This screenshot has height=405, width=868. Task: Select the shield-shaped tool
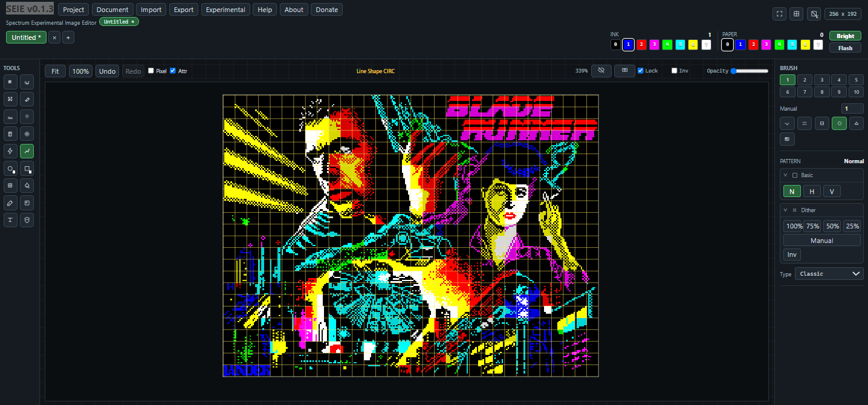(27, 220)
